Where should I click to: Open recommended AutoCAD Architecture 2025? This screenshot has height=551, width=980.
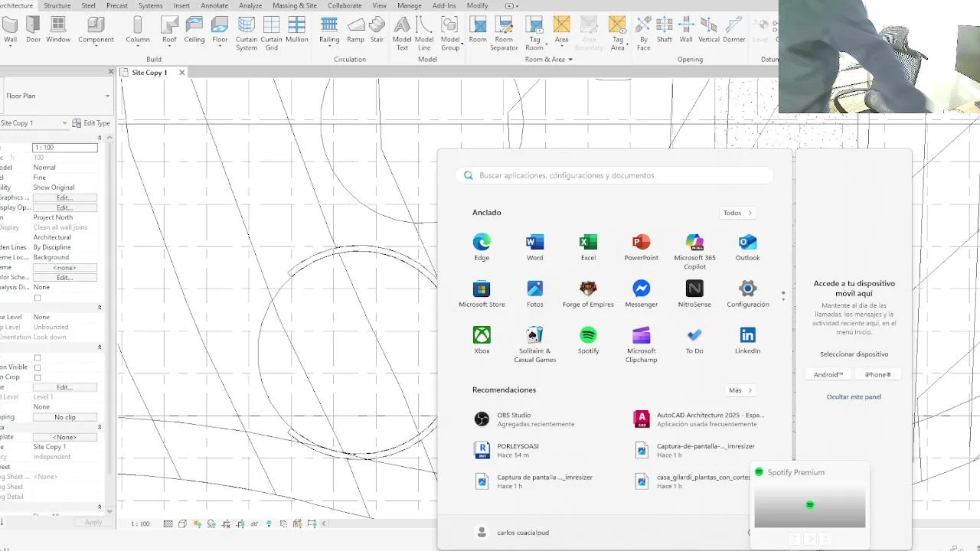pos(700,419)
